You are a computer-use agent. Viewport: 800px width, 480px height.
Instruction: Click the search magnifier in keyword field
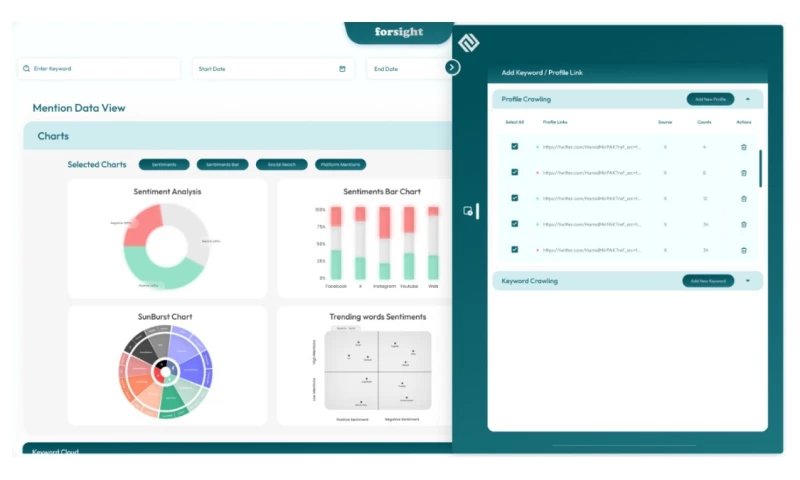(x=27, y=68)
